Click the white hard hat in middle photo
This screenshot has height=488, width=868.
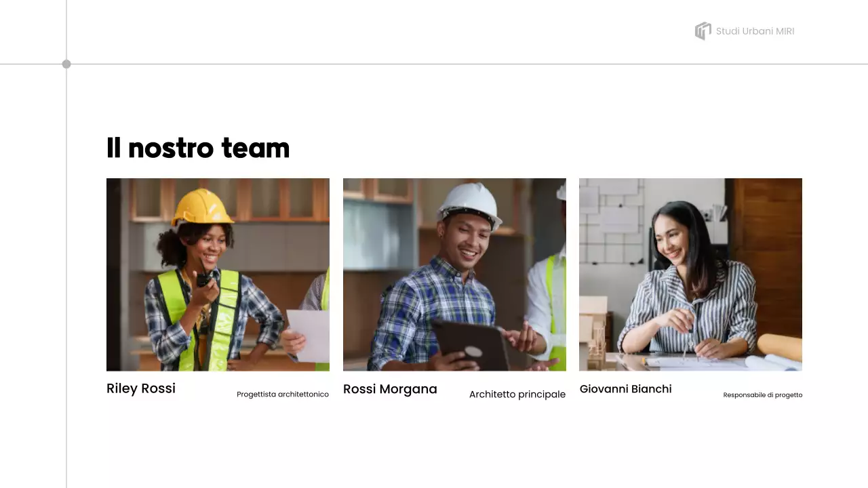[x=469, y=203]
